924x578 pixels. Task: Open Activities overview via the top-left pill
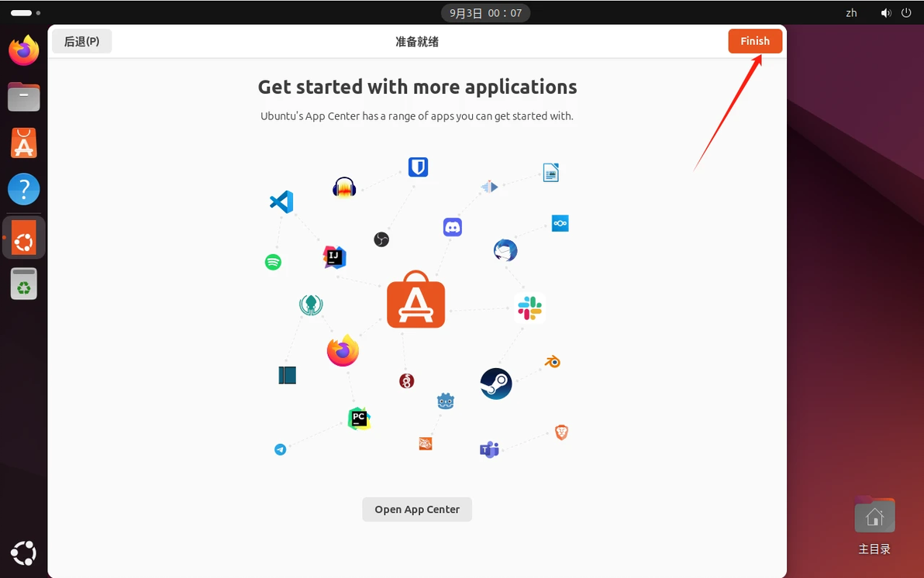(x=26, y=13)
